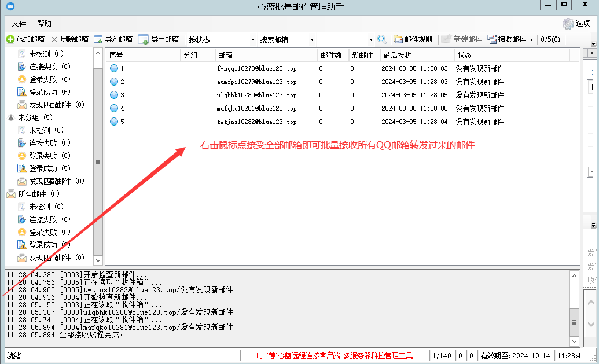Screen dimensions: 599x364
Task: Click the right panel expand arrow button
Action: click(x=591, y=53)
